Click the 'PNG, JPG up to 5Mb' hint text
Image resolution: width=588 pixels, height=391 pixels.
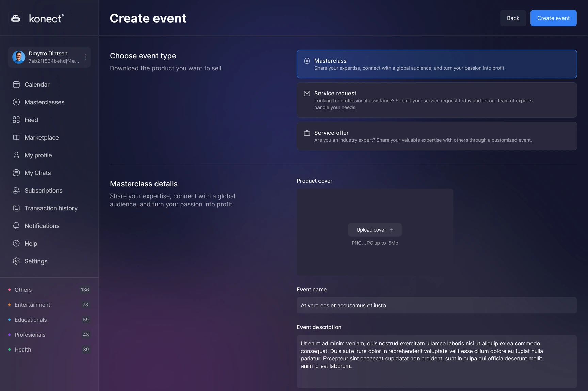tap(375, 243)
